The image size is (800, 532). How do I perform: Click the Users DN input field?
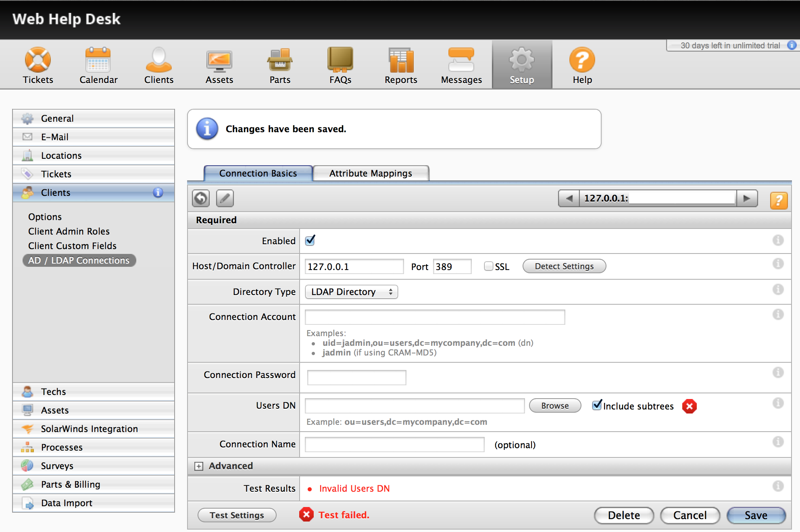pyautogui.click(x=415, y=406)
